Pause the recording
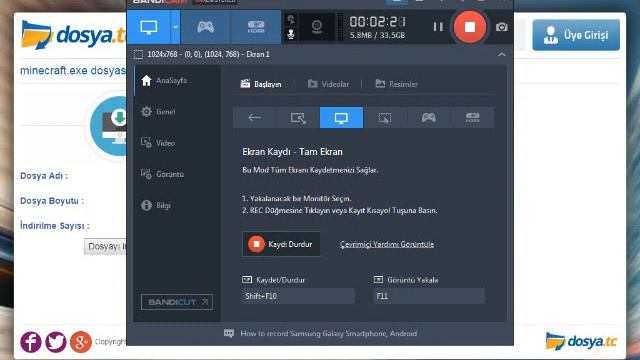Screen dimensions: 640x360 point(438,27)
